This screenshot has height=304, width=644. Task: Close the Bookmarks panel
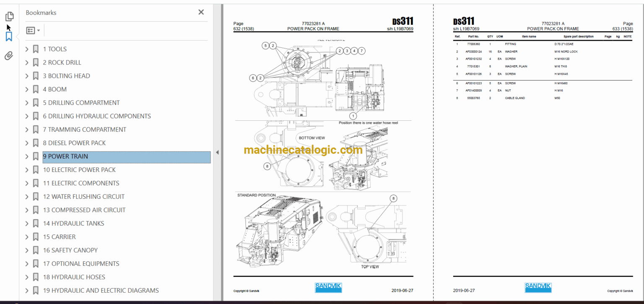click(x=201, y=12)
